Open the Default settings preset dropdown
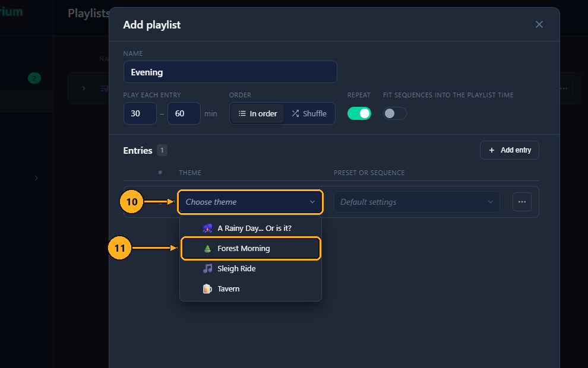 pos(416,202)
